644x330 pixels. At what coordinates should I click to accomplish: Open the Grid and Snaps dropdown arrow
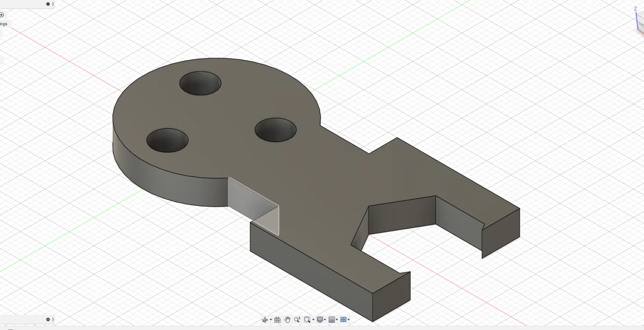(337, 319)
